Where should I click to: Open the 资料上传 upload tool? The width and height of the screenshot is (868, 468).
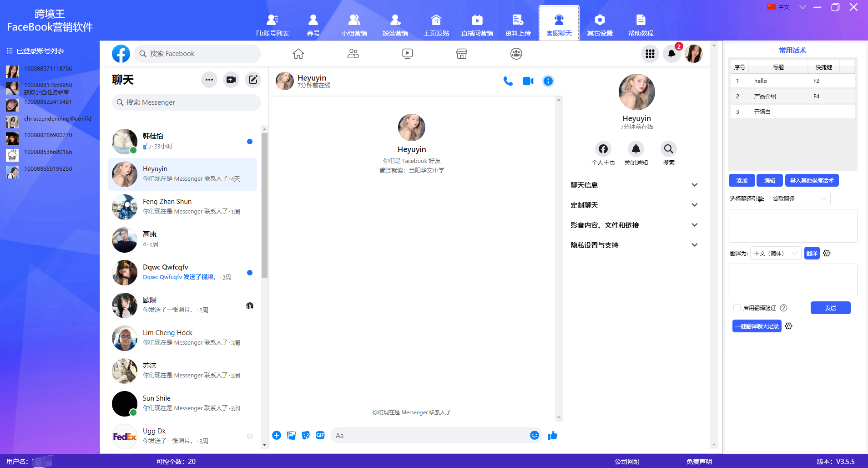click(x=517, y=24)
